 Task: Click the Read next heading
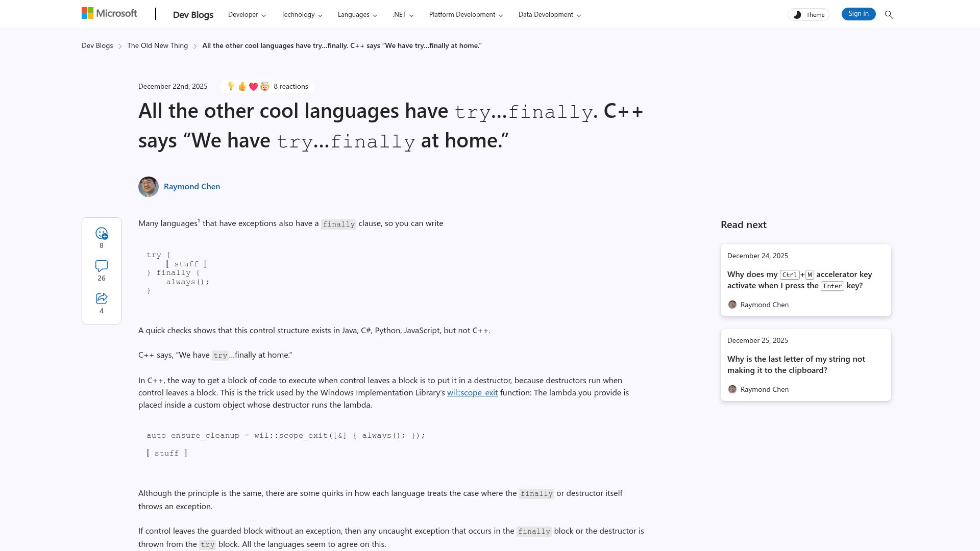pos(744,224)
